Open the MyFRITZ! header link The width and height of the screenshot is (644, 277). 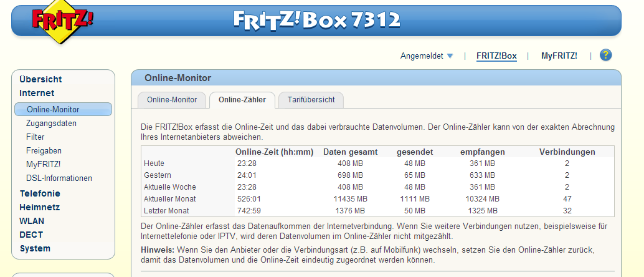coord(559,56)
